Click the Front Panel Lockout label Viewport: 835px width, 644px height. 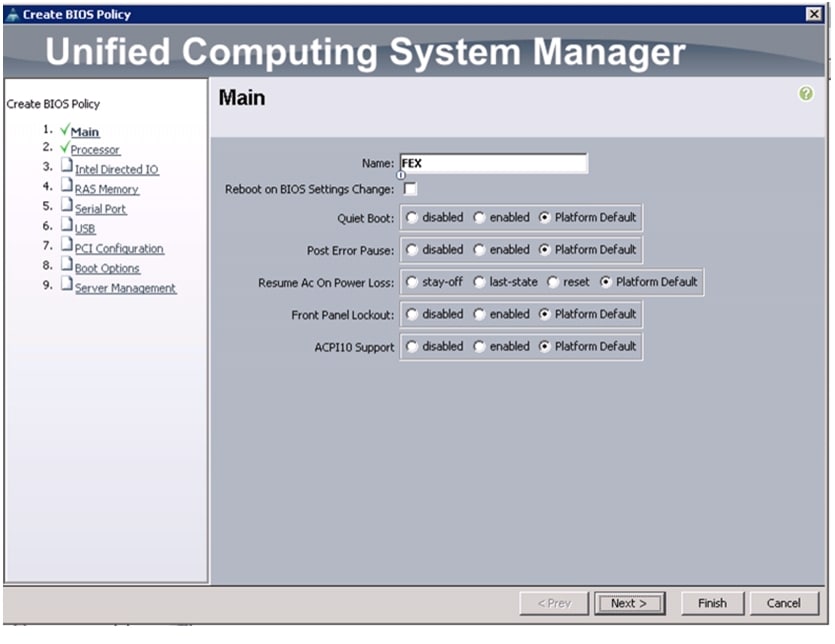click(342, 315)
